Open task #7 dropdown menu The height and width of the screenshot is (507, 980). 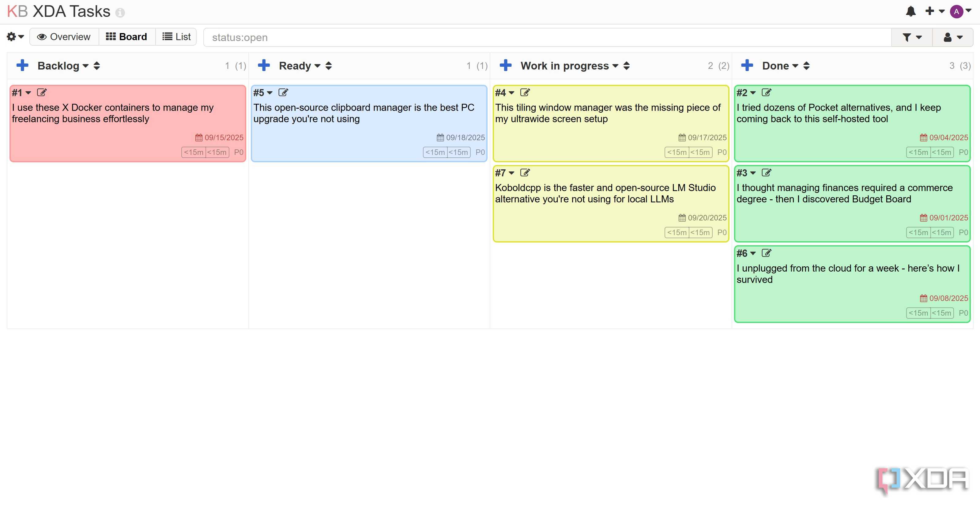tap(504, 173)
